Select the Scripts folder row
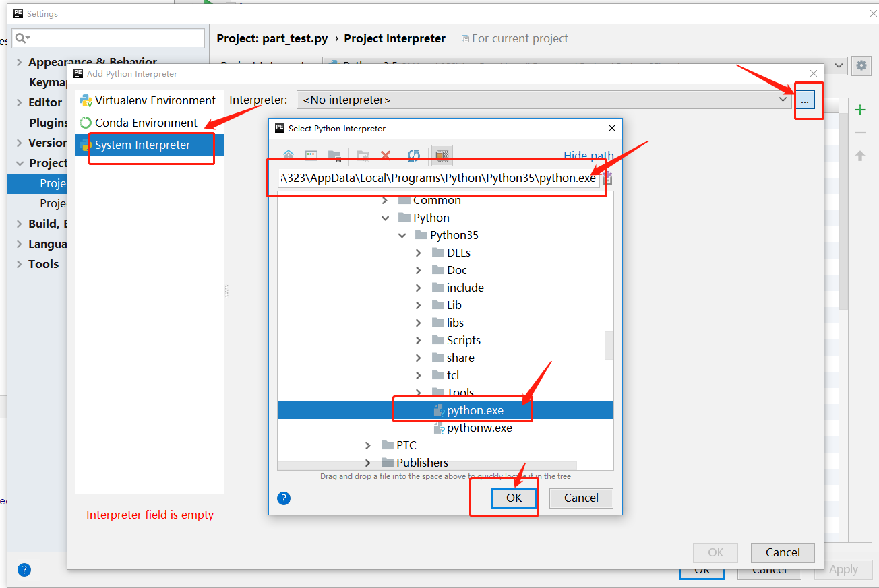 pyautogui.click(x=446, y=340)
